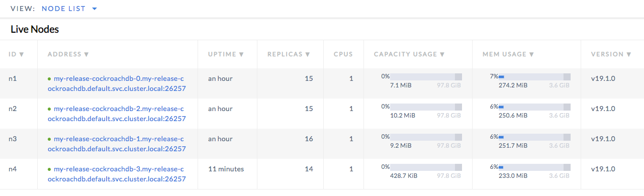Open node n1 cockroachdb-0 address link
The image size is (644, 196).
point(117,84)
